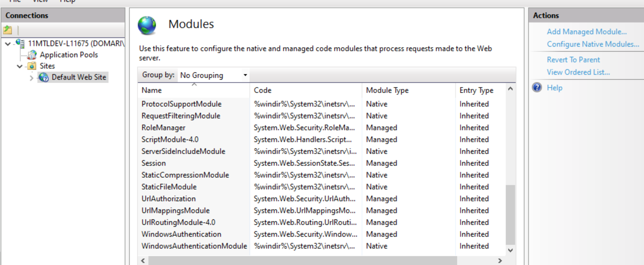The height and width of the screenshot is (265, 644).
Task: Click Add Managed Module link
Action: point(587,32)
